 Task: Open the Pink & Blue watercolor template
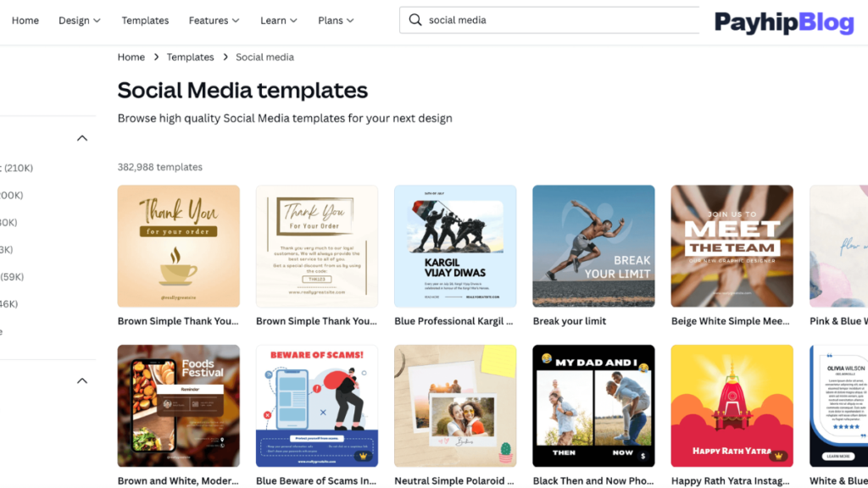pyautogui.click(x=838, y=247)
